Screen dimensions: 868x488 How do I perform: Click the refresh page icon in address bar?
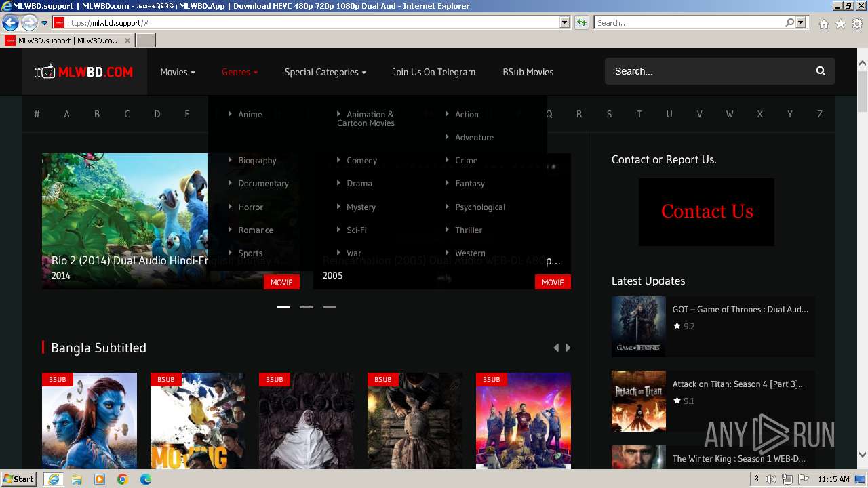[x=581, y=23]
